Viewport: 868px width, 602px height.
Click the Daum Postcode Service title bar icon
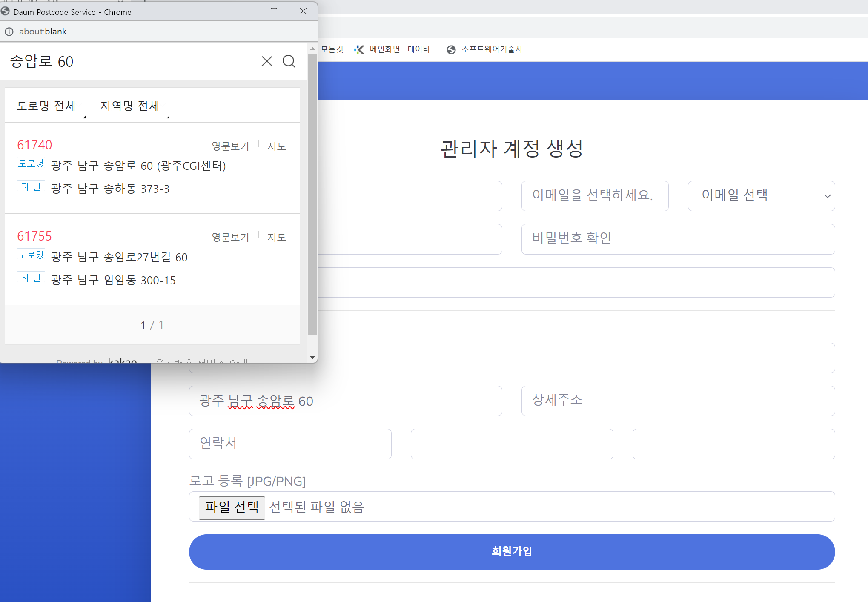6,11
